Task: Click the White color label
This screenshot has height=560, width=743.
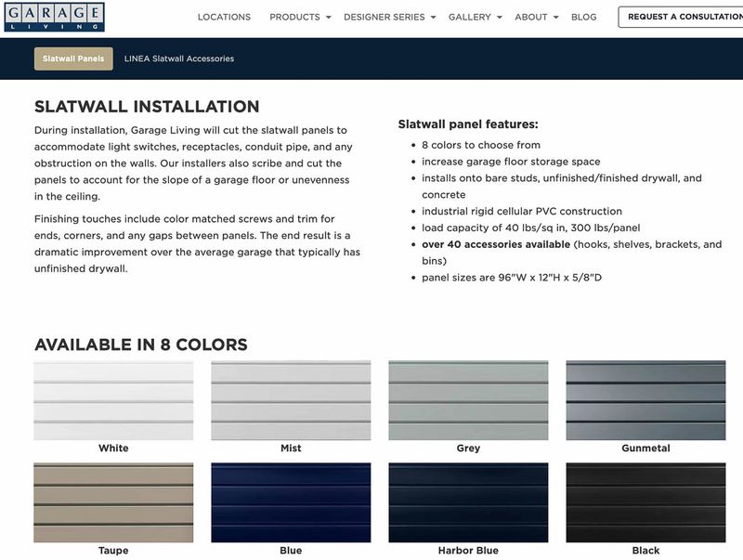Action: point(113,449)
